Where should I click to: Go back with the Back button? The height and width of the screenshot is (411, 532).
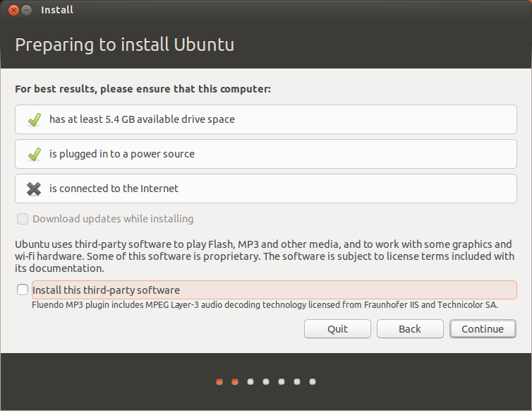click(410, 329)
